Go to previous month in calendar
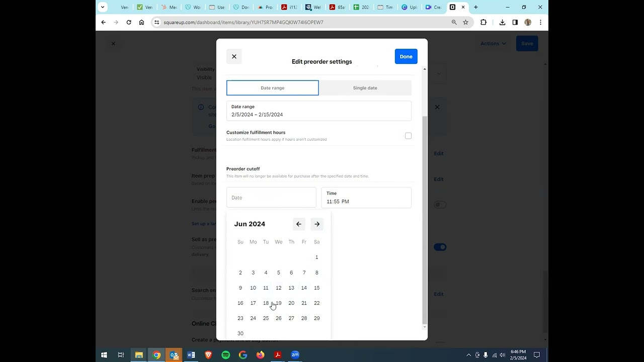Screen dimensions: 644x362 click(x=299, y=224)
